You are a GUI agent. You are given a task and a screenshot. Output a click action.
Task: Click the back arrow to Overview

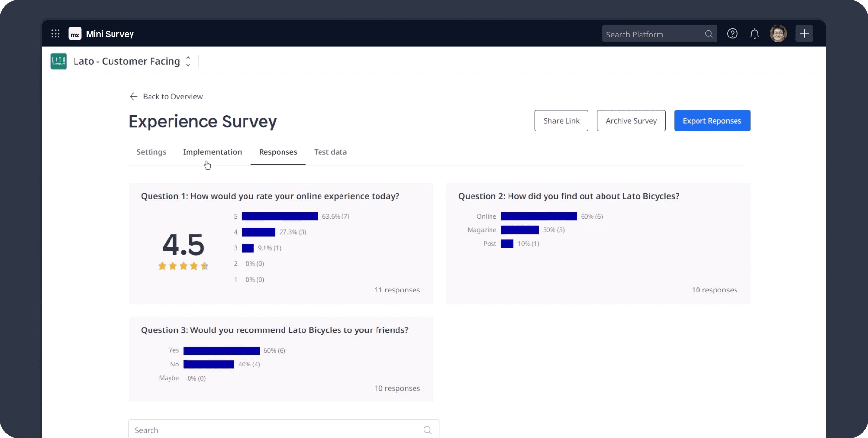(x=133, y=96)
